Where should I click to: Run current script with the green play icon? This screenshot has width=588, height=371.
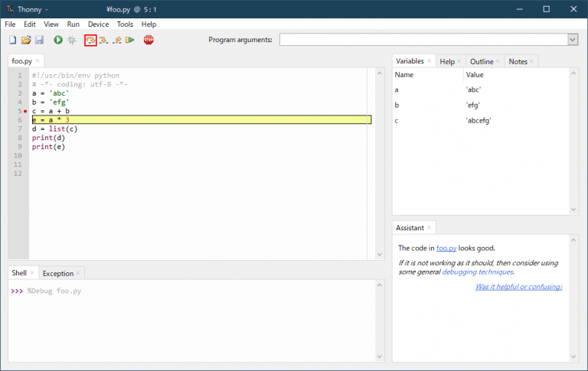[58, 40]
